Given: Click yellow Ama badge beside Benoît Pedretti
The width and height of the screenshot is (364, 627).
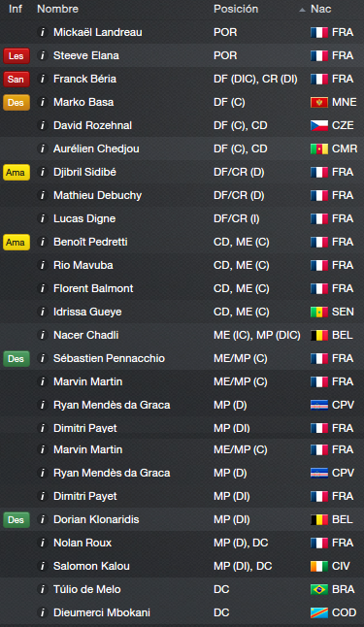Looking at the screenshot, I should 16,242.
